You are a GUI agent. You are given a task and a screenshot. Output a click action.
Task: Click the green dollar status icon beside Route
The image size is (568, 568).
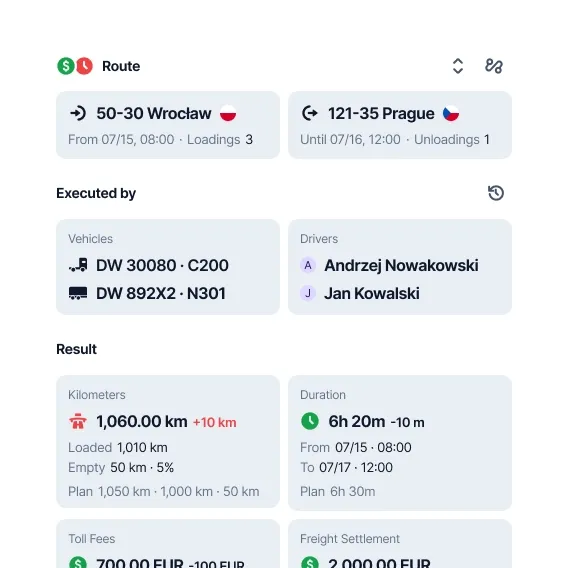66,66
